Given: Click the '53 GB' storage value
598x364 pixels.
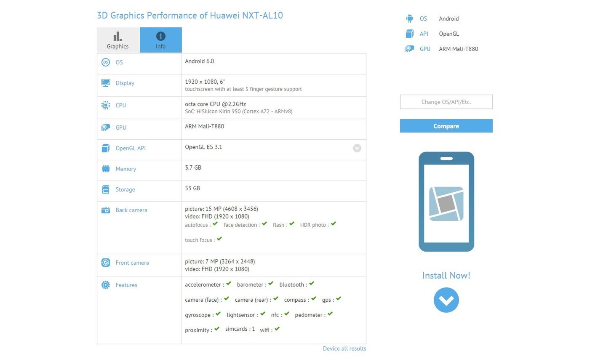Looking at the screenshot, I should pyautogui.click(x=192, y=188).
